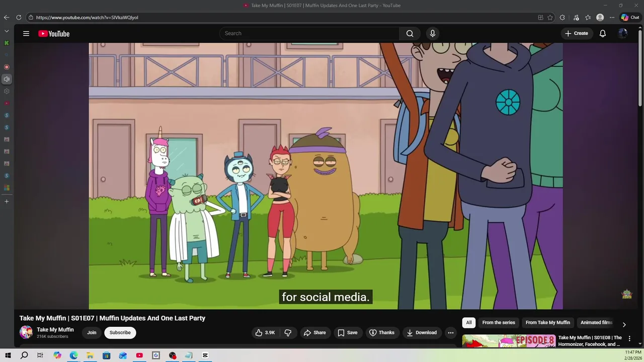
Task: Open browser settings and more ellipsis
Action: (x=612, y=18)
